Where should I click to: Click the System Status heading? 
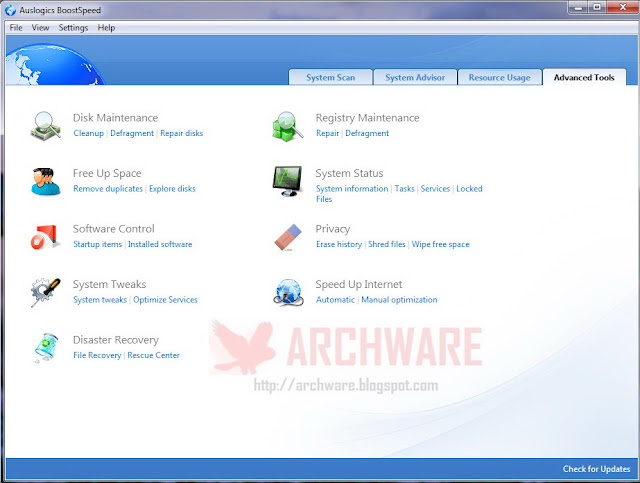(x=349, y=174)
